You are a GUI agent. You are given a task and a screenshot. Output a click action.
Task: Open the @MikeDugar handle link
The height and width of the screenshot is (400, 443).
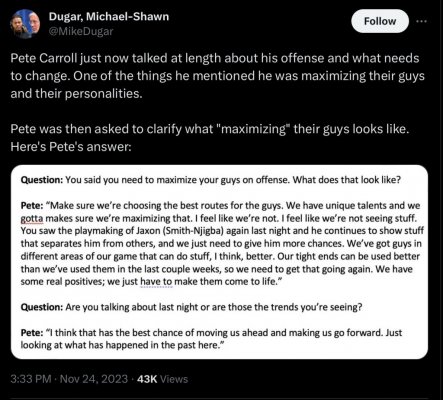[x=81, y=31]
